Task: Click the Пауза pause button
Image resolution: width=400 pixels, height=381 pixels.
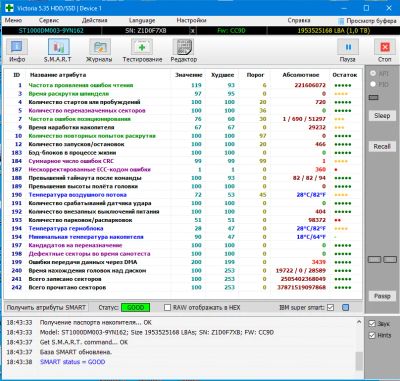Action: (x=348, y=51)
